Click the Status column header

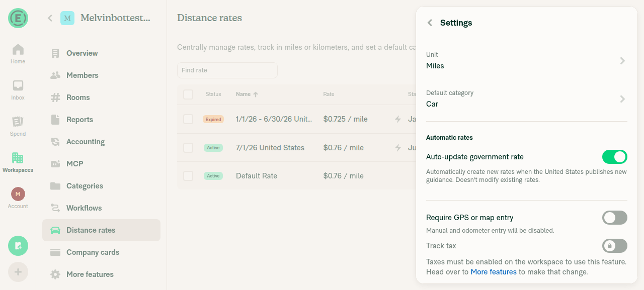click(x=213, y=94)
